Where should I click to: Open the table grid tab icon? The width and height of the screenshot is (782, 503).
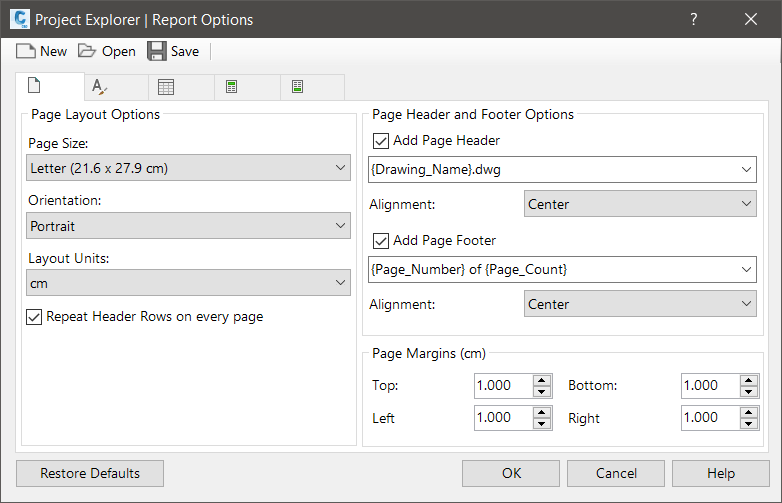coord(166,87)
